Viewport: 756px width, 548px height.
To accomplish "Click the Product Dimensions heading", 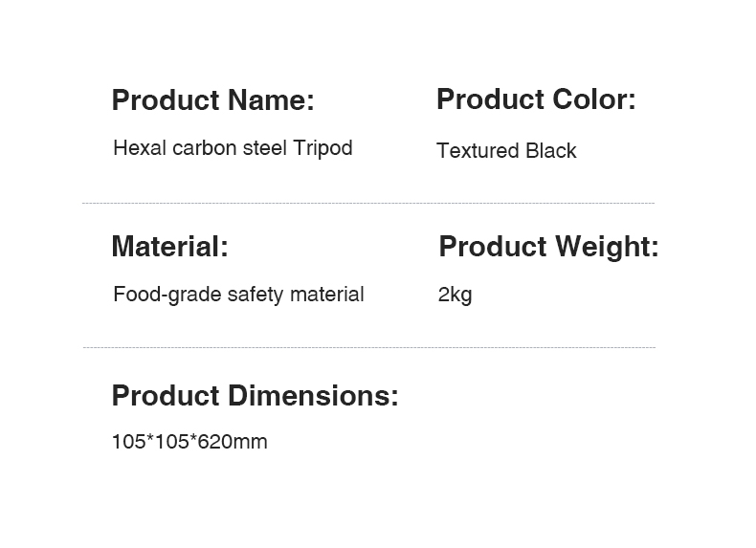I will click(255, 395).
